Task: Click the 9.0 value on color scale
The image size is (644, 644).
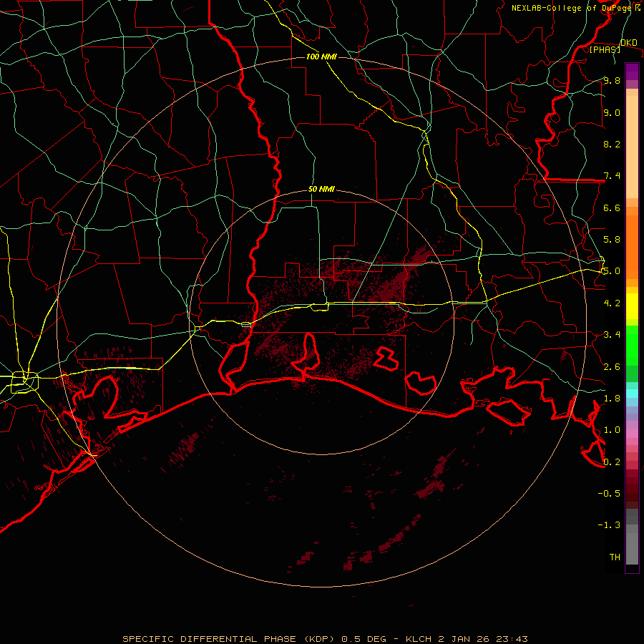Action: [x=612, y=112]
